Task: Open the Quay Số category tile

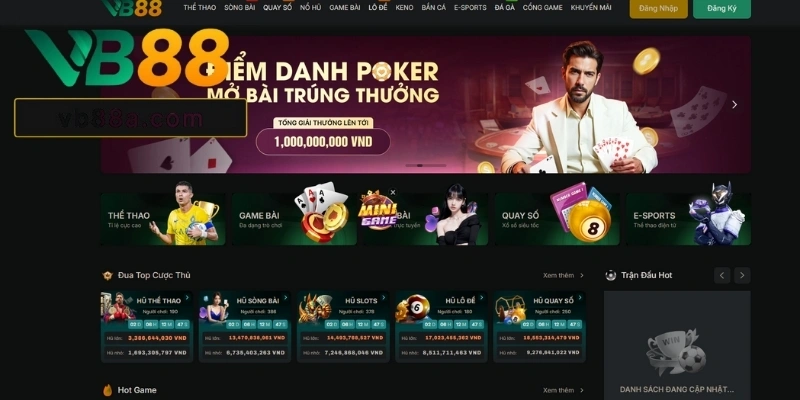Action: (557, 219)
